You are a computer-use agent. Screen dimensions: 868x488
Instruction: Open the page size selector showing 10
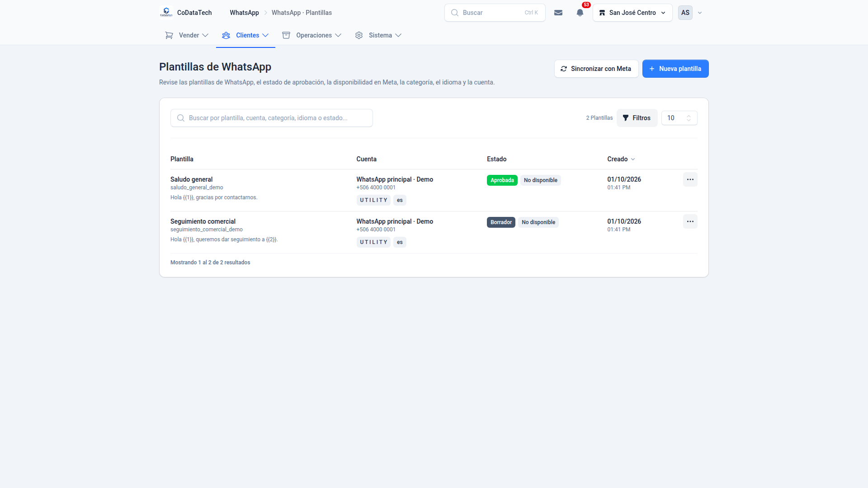(679, 118)
